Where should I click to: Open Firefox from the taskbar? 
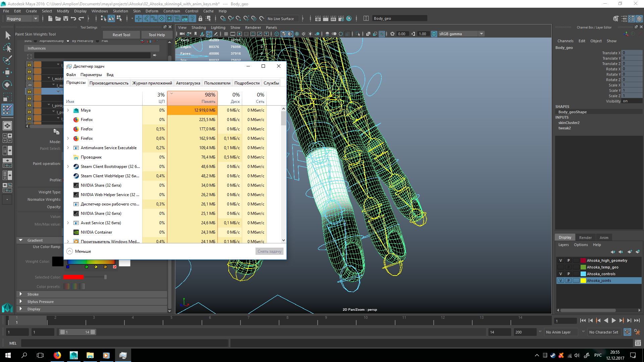[x=57, y=355]
